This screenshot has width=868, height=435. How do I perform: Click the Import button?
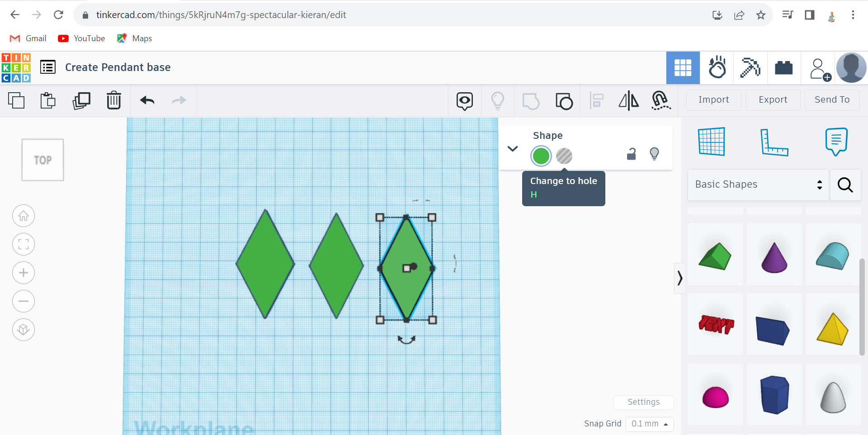713,100
